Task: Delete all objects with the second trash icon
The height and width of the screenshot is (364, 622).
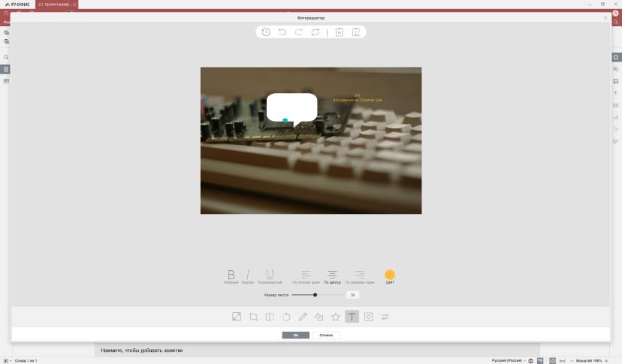Action: tap(356, 32)
